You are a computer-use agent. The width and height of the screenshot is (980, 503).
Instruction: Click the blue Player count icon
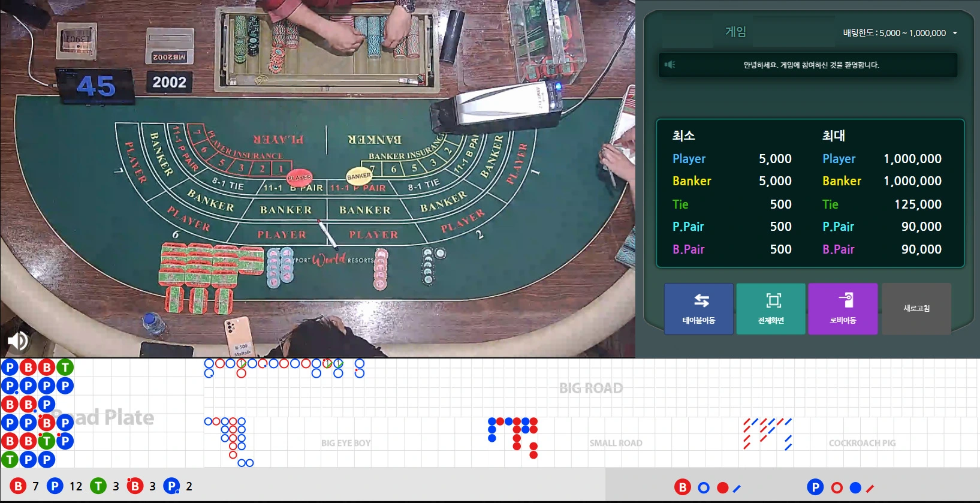point(55,486)
